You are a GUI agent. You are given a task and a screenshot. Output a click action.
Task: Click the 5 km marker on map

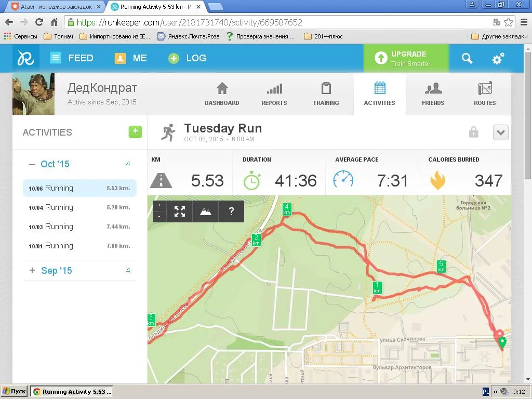tap(441, 267)
